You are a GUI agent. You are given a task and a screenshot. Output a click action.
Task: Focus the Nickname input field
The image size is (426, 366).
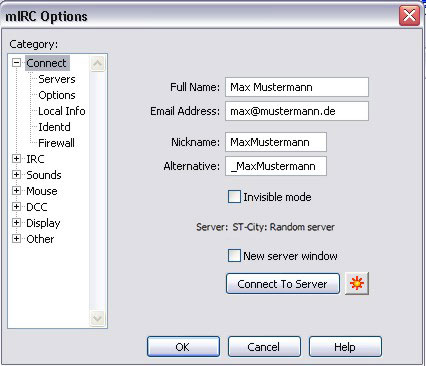276,142
